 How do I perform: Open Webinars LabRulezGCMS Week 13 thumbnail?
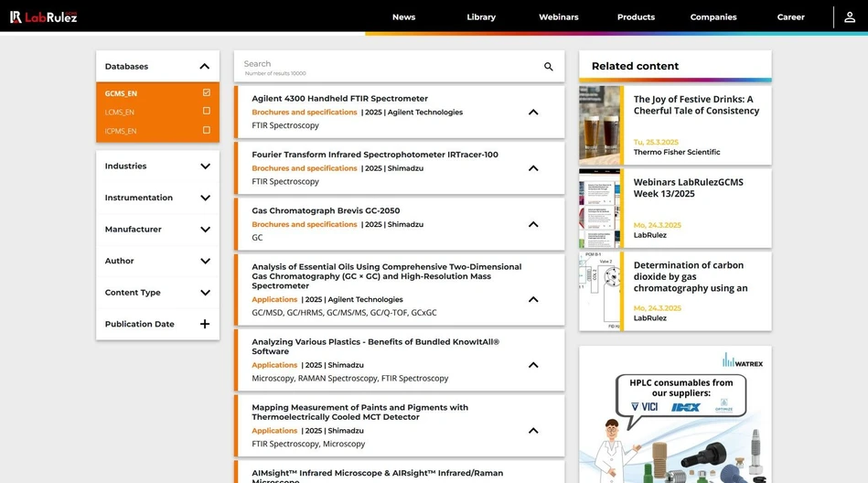coord(599,209)
